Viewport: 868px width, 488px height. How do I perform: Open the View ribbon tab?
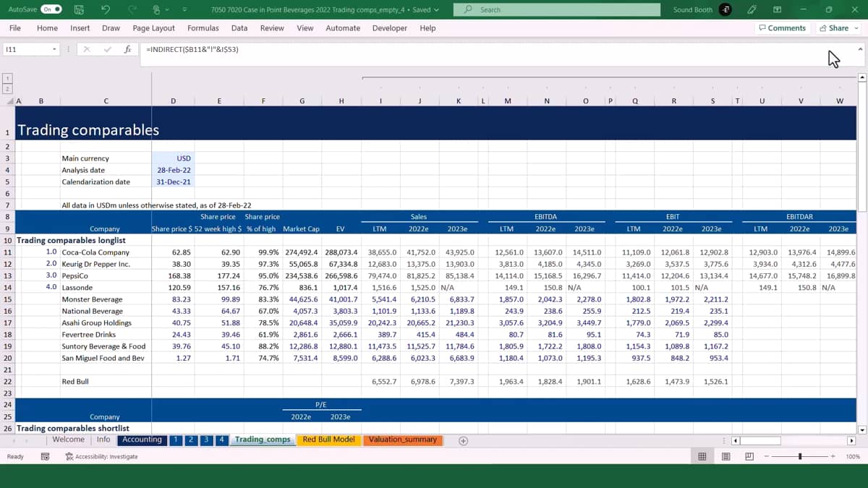(x=305, y=28)
